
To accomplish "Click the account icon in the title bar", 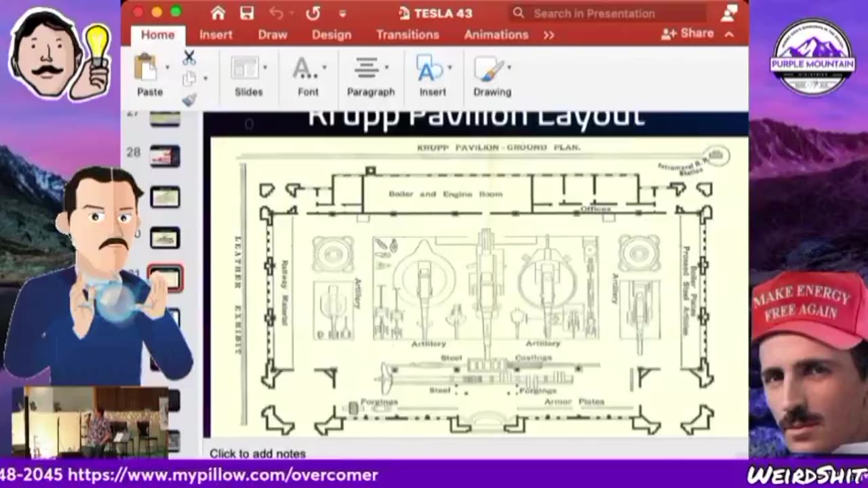I will click(x=730, y=13).
